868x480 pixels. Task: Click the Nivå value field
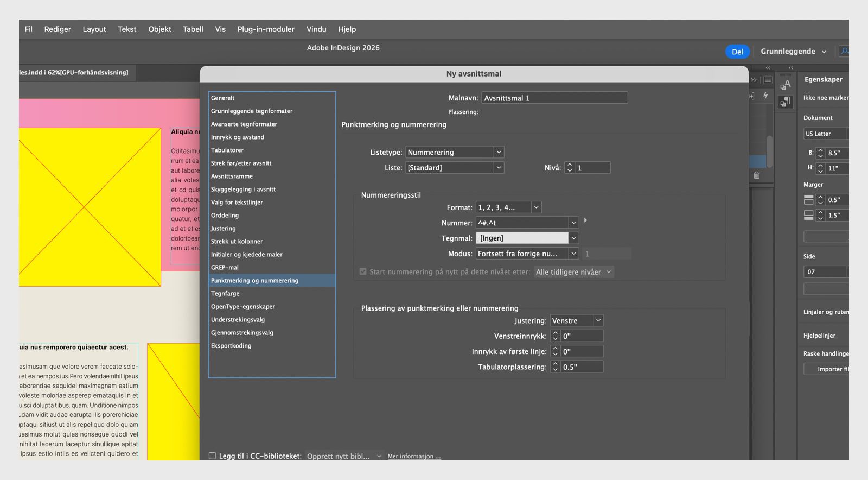point(592,168)
